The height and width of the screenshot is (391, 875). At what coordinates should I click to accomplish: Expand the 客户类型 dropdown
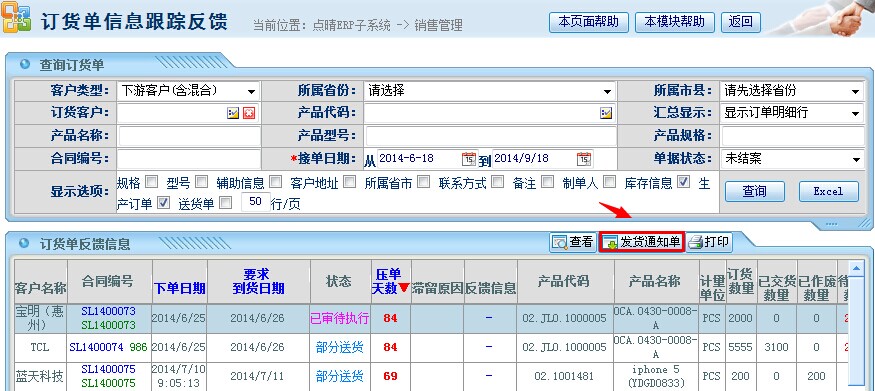[x=189, y=90]
